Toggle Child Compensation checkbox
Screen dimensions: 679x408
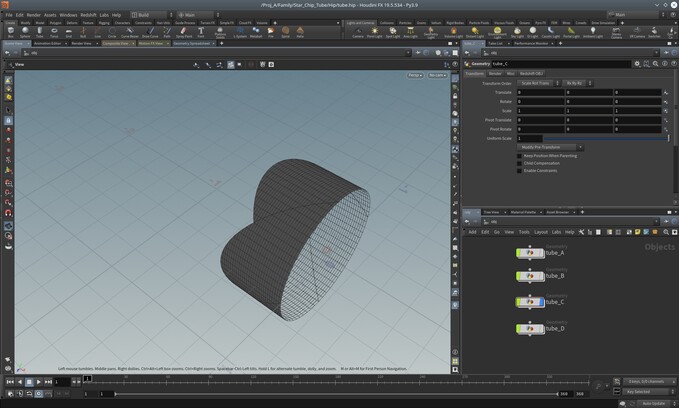pos(519,163)
